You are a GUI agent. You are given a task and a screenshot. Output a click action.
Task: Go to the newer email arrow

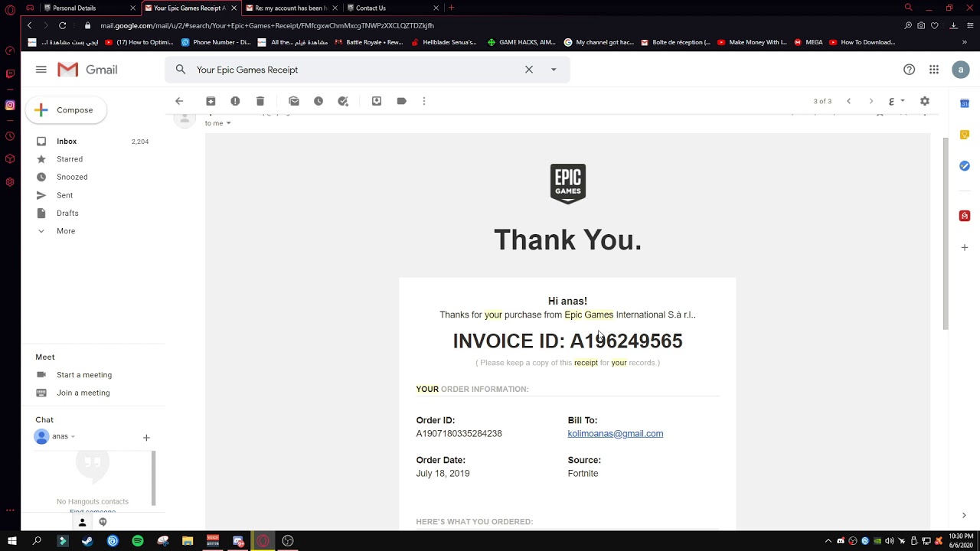tap(848, 101)
